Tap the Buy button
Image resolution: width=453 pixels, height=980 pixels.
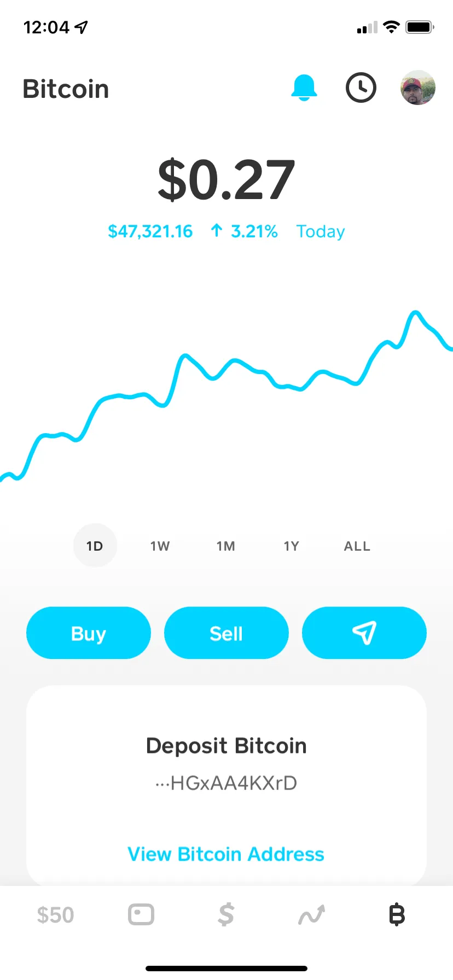pos(89,633)
